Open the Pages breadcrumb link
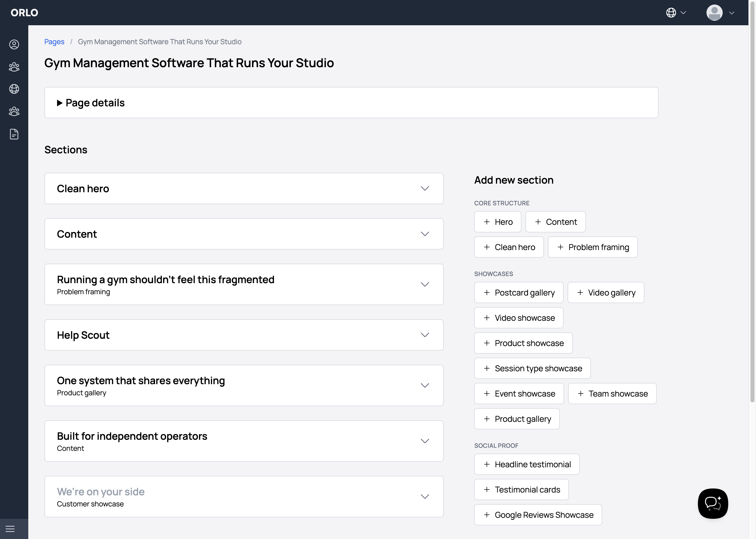Viewport: 756px width, 539px height. click(x=54, y=41)
